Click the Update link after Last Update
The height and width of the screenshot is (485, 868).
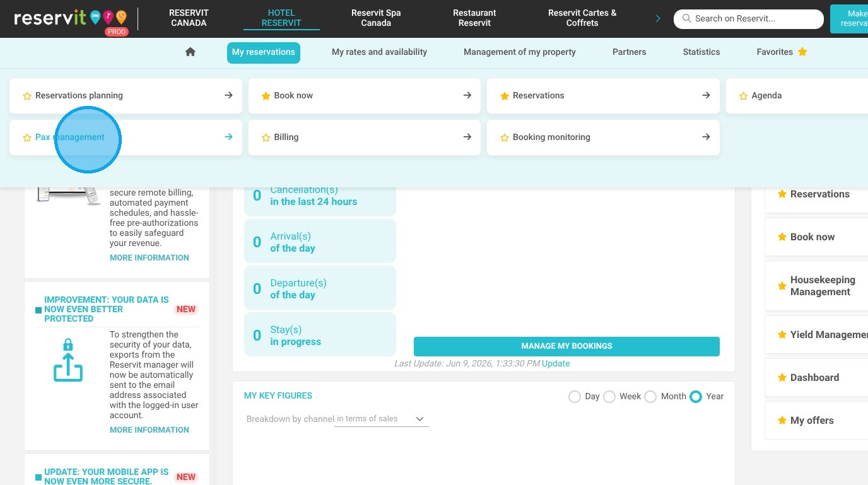(x=556, y=364)
